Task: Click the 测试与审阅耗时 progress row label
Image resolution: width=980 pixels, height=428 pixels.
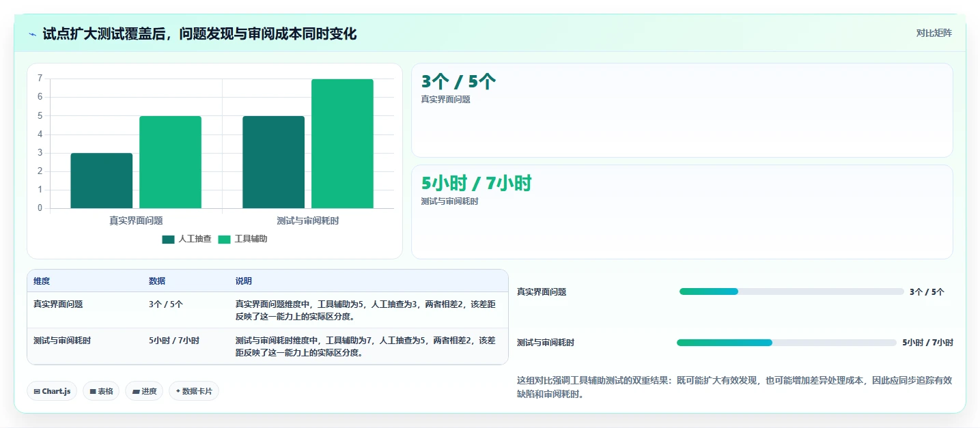Action: (x=546, y=343)
